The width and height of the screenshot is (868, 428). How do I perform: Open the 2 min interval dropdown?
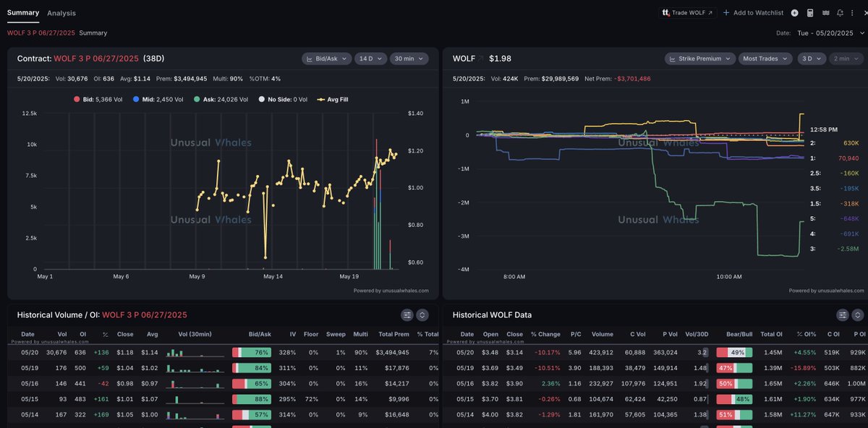pos(845,59)
